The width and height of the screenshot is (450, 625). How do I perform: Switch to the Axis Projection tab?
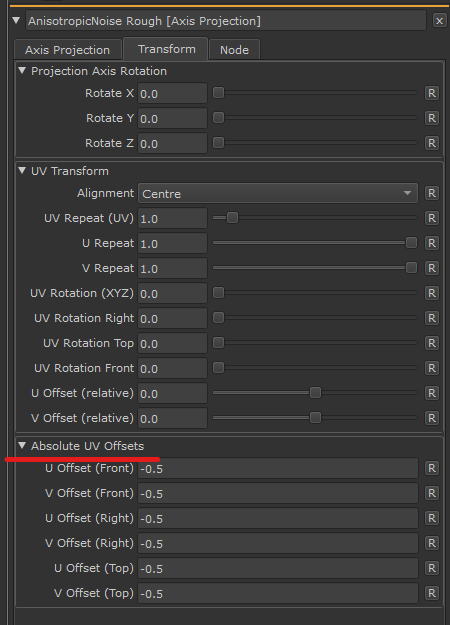(67, 50)
